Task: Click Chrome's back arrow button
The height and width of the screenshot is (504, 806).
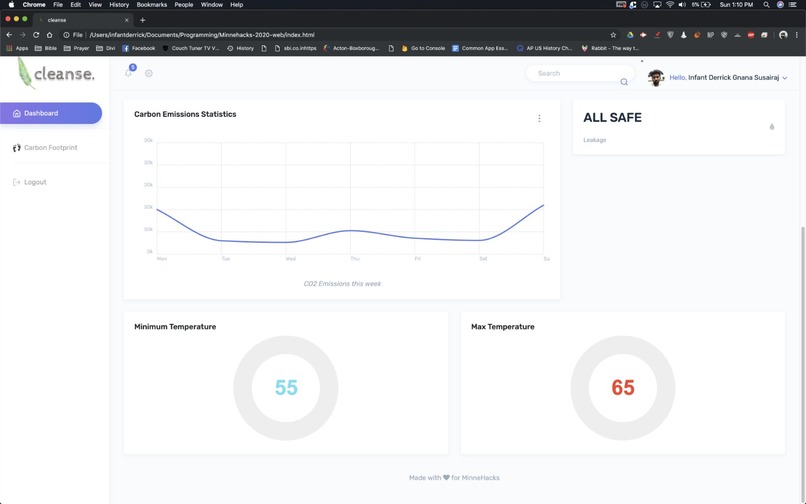Action: click(x=9, y=35)
